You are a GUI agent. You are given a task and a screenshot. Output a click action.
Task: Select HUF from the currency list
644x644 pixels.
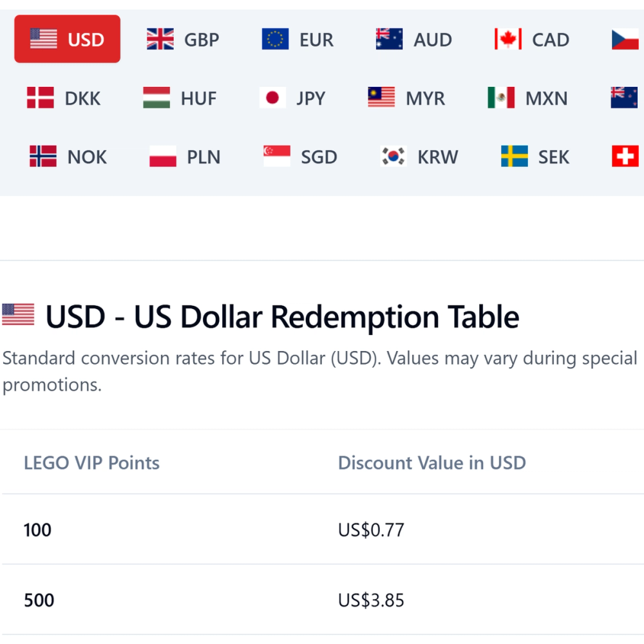[x=180, y=98]
